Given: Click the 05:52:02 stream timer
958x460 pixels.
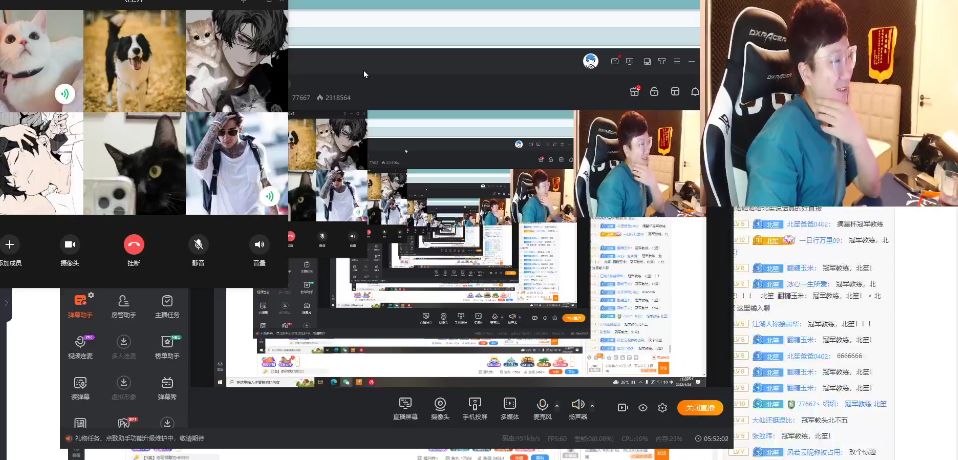Looking at the screenshot, I should pos(712,438).
